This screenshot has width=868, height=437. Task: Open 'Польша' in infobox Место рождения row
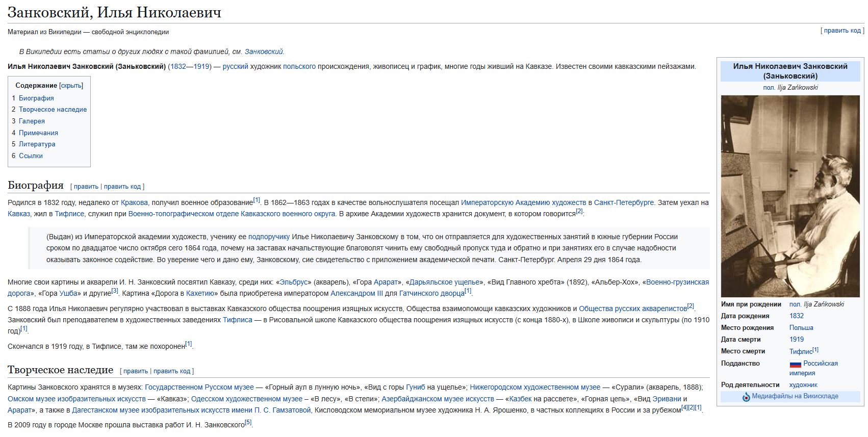[801, 328]
